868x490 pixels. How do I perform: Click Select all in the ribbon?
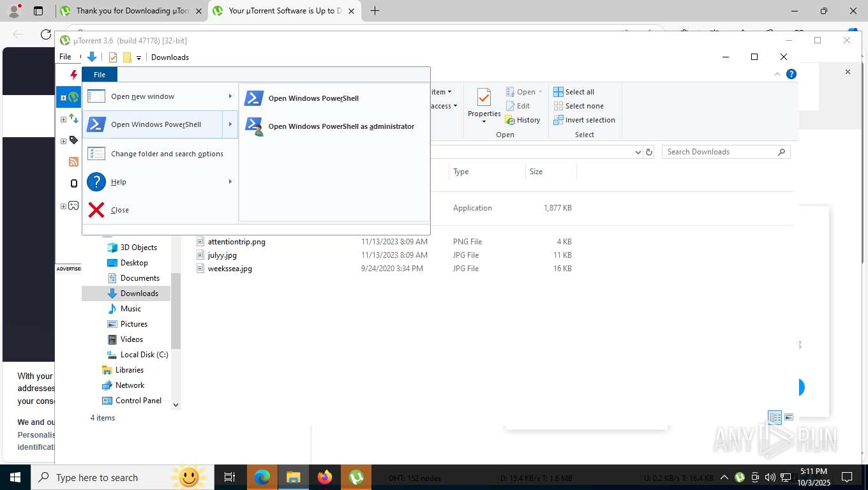(x=574, y=92)
